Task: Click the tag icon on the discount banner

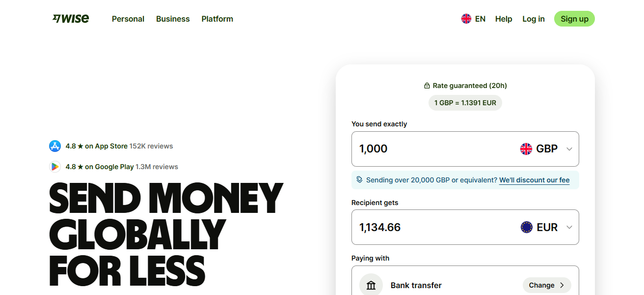Action: tap(358, 180)
